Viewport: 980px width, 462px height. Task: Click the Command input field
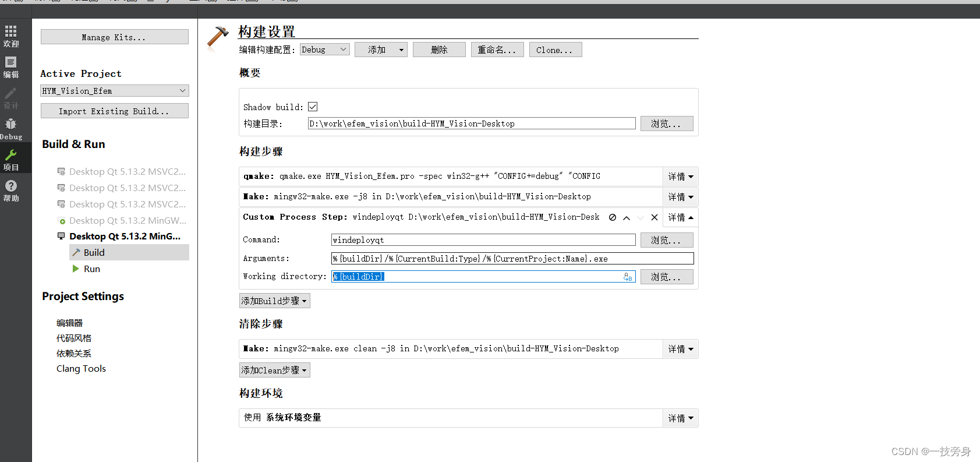(x=483, y=240)
